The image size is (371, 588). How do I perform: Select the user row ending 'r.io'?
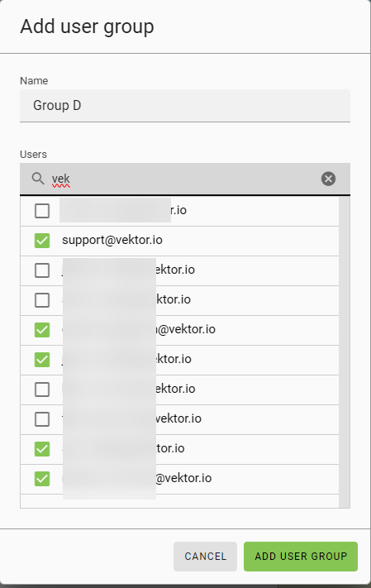pos(179,211)
